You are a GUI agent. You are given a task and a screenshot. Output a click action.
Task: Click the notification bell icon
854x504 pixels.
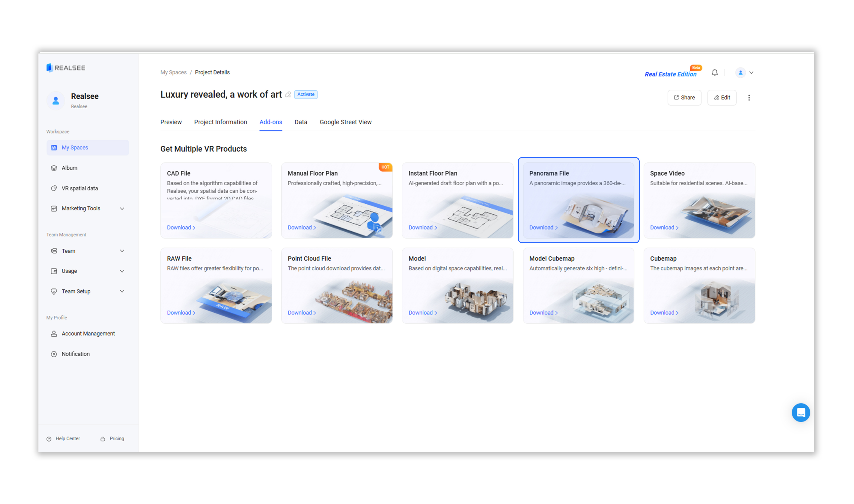coord(714,73)
